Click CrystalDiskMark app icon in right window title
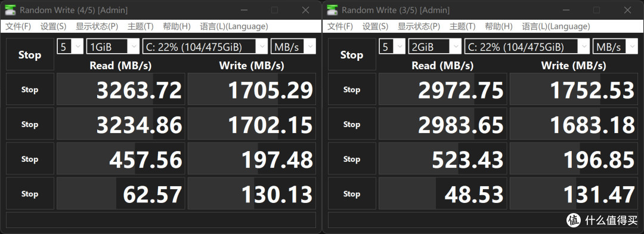Viewport: 644px width, 234px height. pyautogui.click(x=333, y=10)
